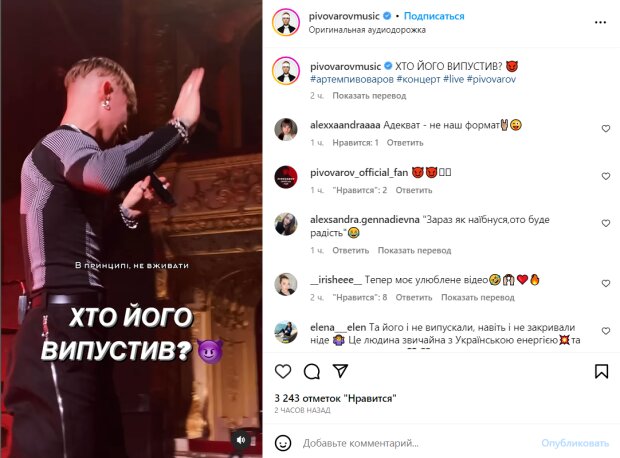Open #артемпивоваров hashtag
620x458 pixels.
coord(352,79)
